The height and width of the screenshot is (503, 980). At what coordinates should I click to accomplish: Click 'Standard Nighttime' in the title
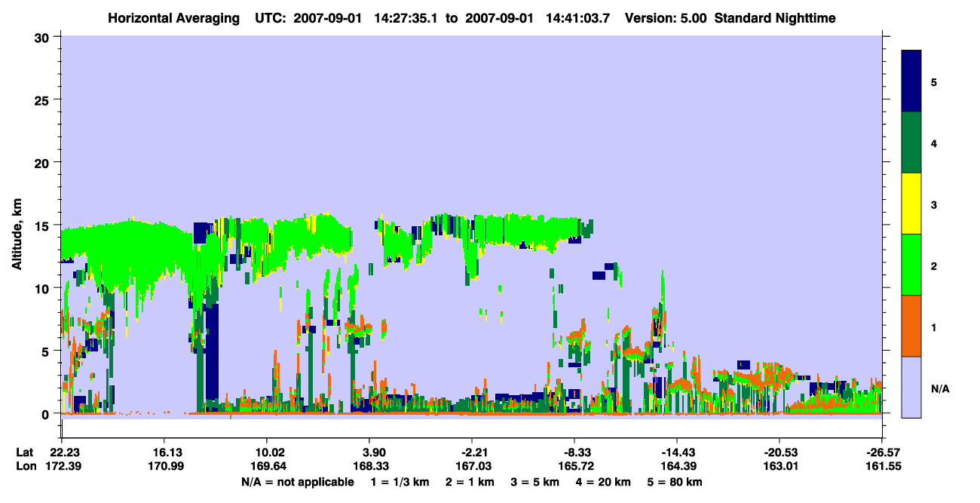[x=775, y=18]
